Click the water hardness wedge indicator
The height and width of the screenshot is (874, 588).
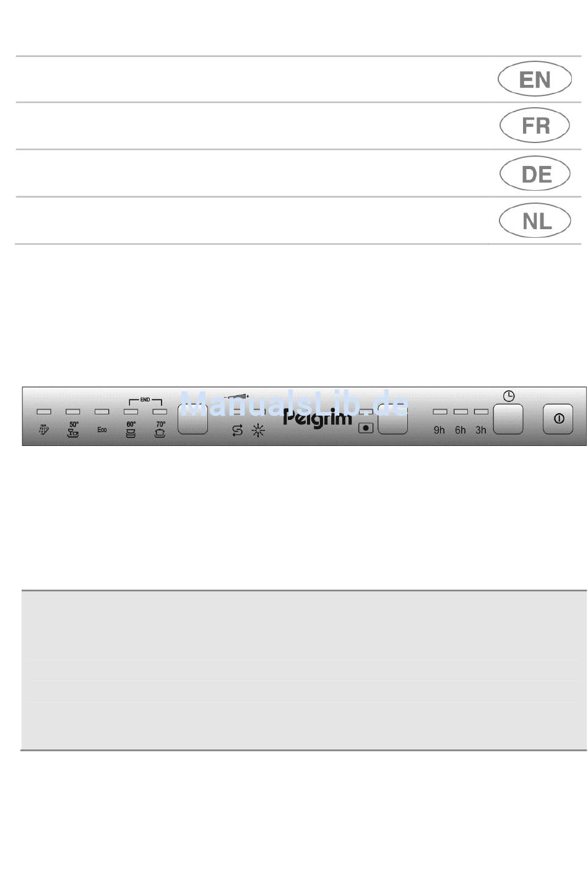(237, 395)
